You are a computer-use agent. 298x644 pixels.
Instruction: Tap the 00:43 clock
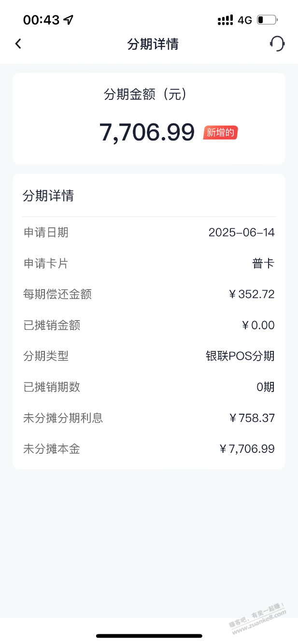pos(42,20)
